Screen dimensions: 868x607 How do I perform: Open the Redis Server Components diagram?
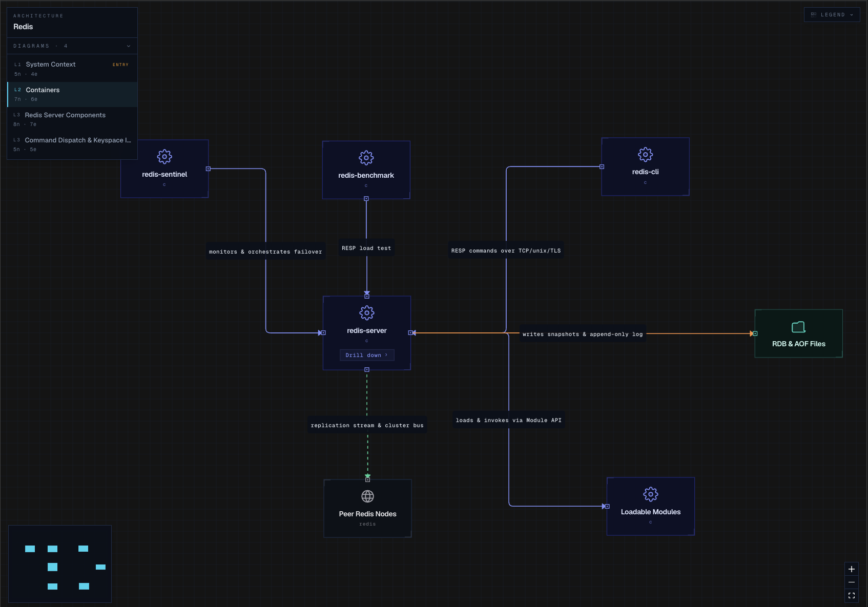pyautogui.click(x=72, y=119)
